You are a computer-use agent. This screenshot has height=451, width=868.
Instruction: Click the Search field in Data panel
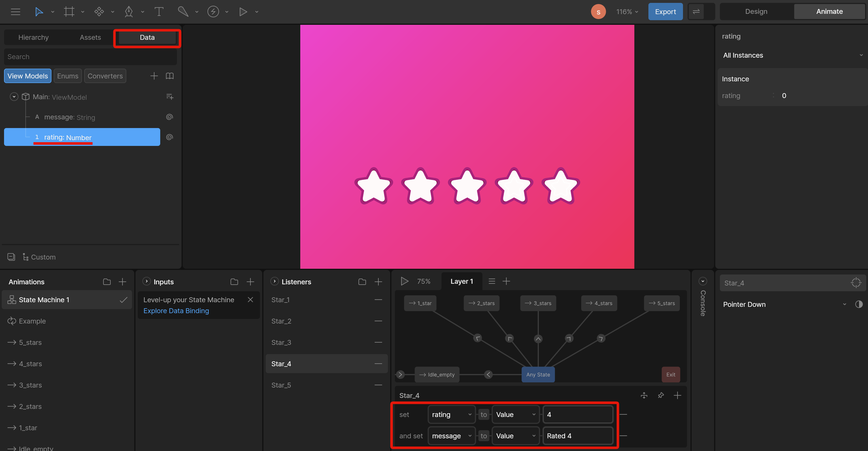[90, 57]
